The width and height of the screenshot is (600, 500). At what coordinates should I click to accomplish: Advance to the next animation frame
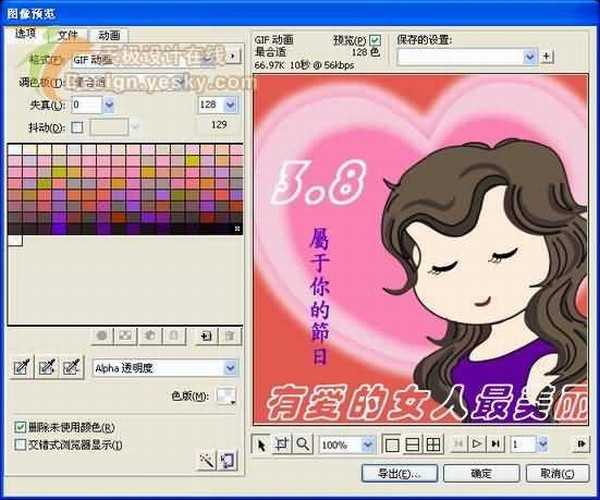(495, 444)
